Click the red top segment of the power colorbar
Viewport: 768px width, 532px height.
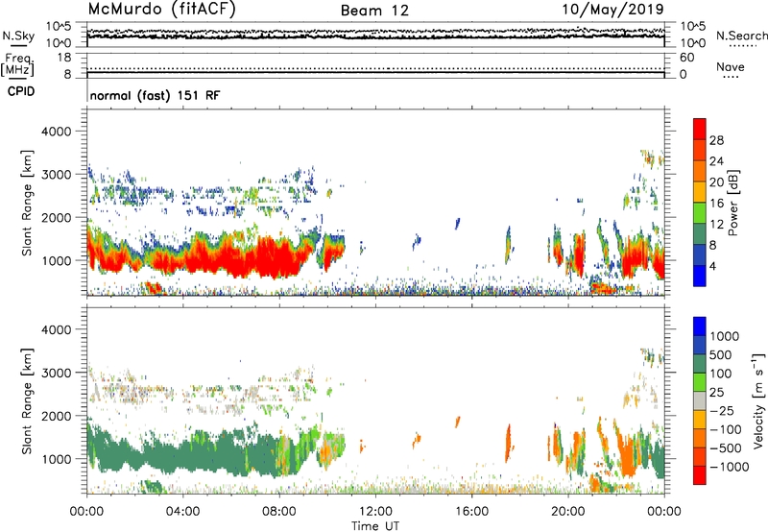[700, 129]
